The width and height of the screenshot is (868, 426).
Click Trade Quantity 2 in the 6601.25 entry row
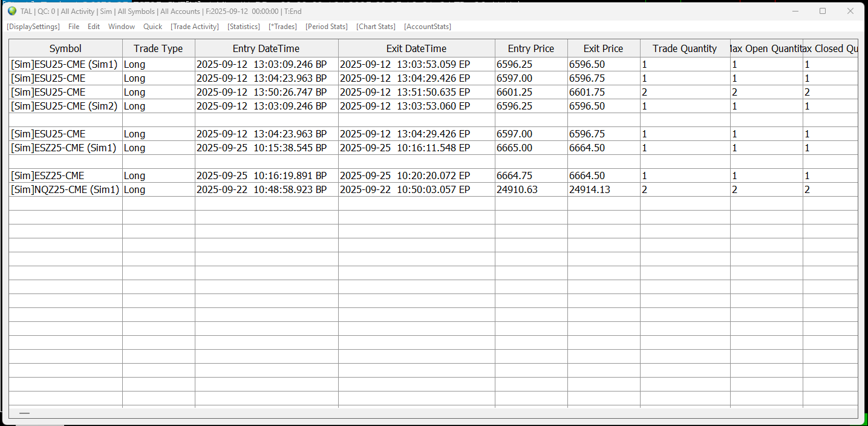click(685, 92)
